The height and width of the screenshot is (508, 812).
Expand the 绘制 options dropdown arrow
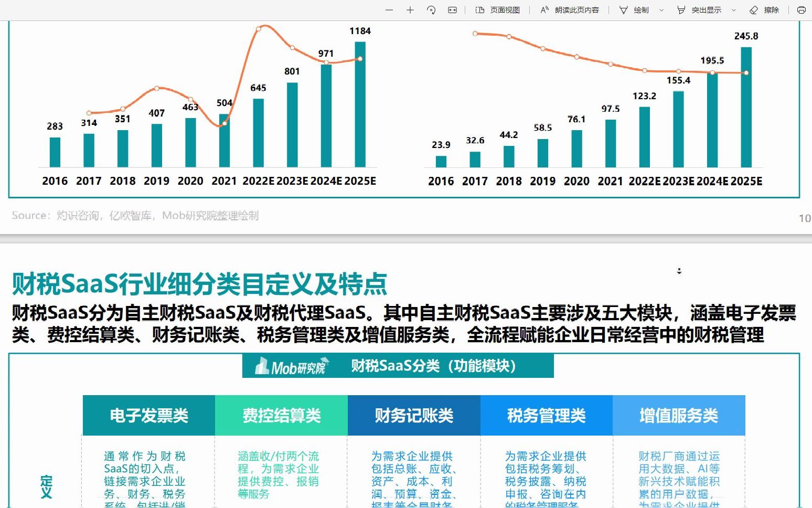[661, 10]
